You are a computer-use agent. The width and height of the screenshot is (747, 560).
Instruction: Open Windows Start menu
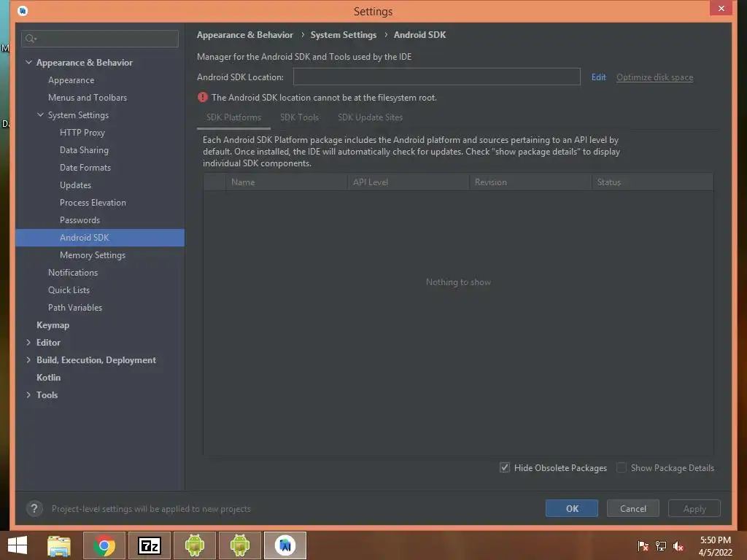(18, 545)
